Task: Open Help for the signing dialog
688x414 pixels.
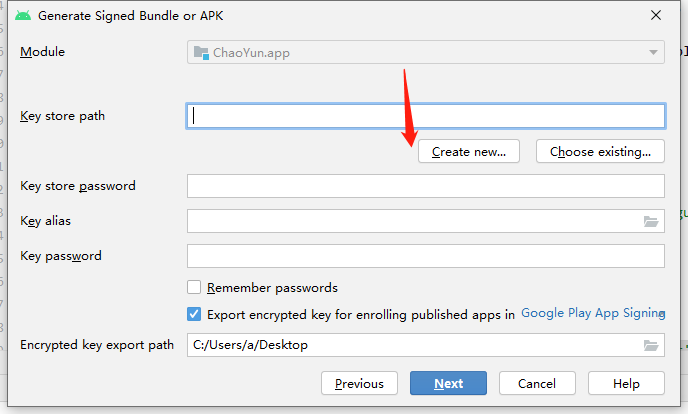Action: (626, 383)
